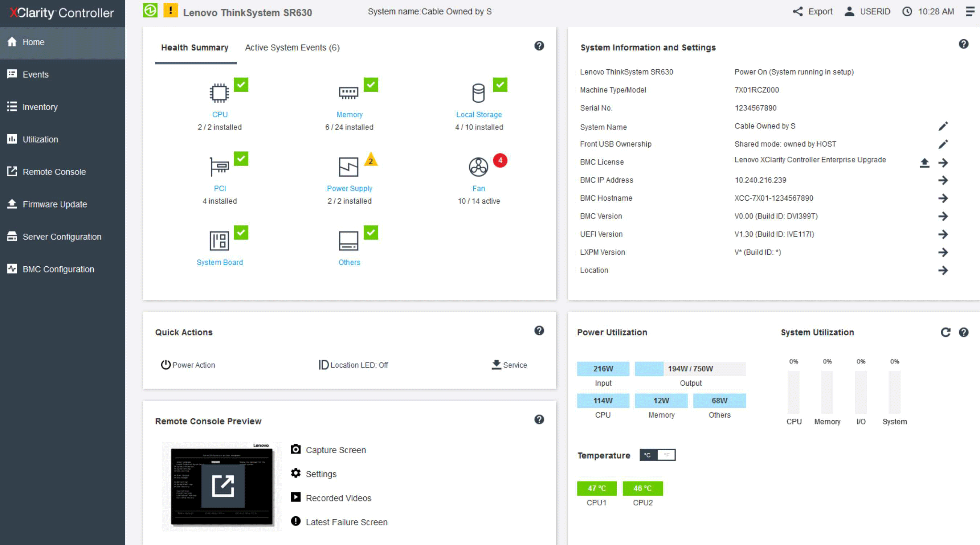This screenshot has height=545, width=980.
Task: Open Remote Console from sidebar
Action: [54, 171]
